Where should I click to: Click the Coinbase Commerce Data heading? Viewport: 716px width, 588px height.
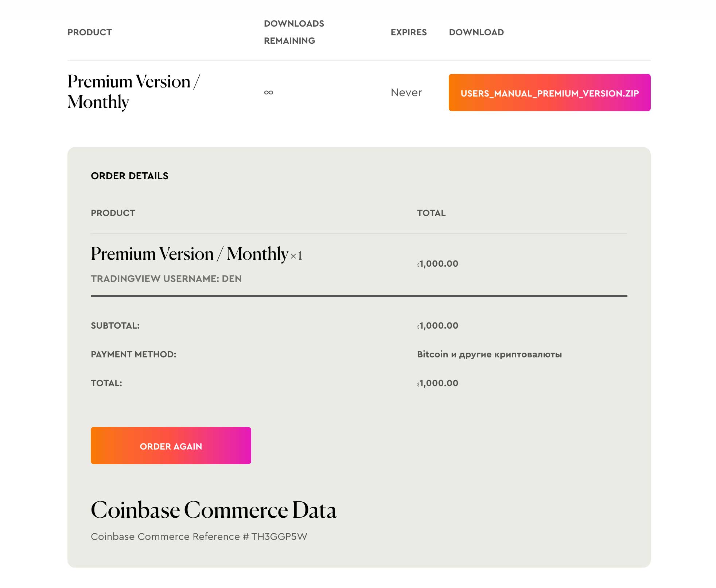click(x=213, y=510)
